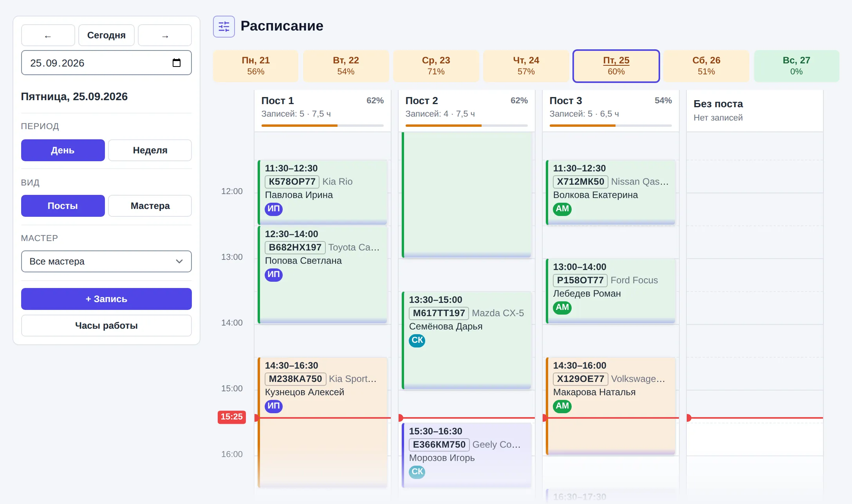
Task: Click Пост 2 column header
Action: pos(467,111)
